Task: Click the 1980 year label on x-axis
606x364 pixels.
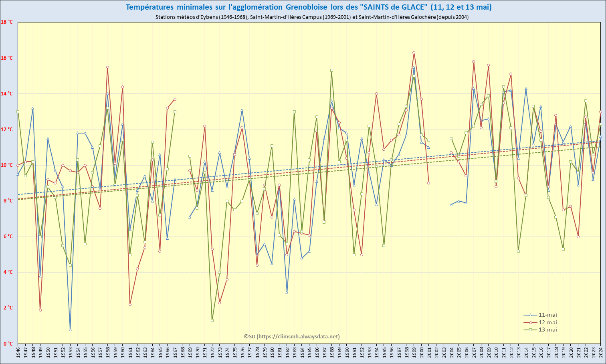Action: [272, 352]
